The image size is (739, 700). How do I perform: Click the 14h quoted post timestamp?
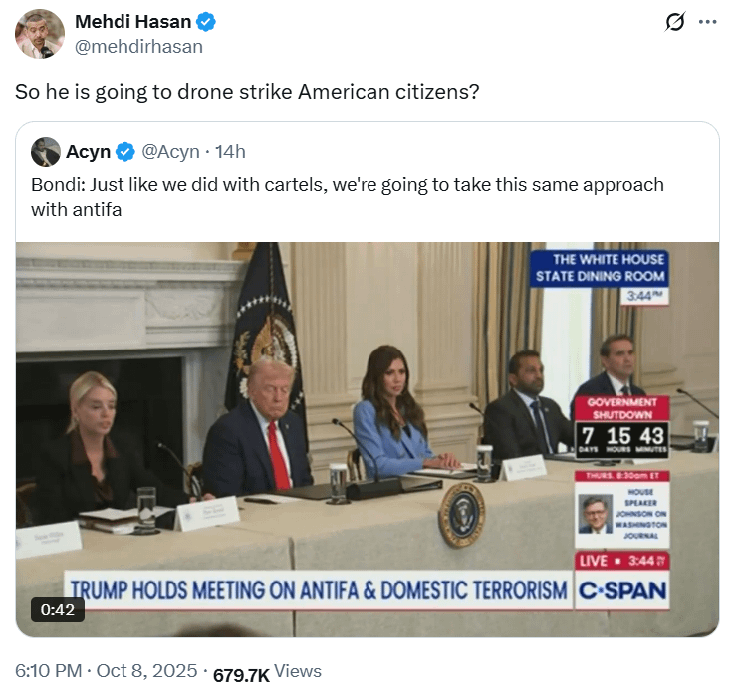click(230, 152)
